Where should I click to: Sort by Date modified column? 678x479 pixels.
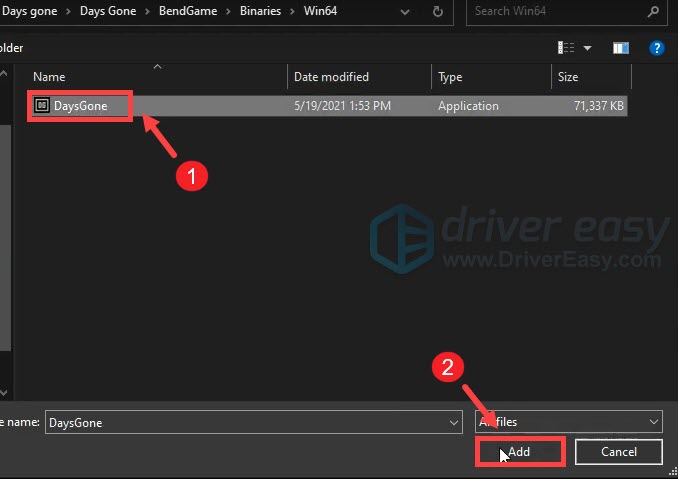tap(331, 77)
